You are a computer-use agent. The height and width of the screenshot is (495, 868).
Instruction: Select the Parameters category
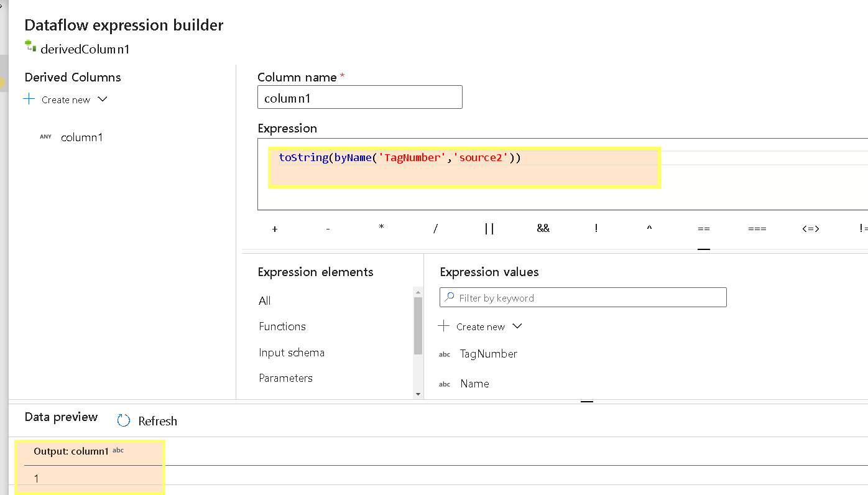coord(285,378)
